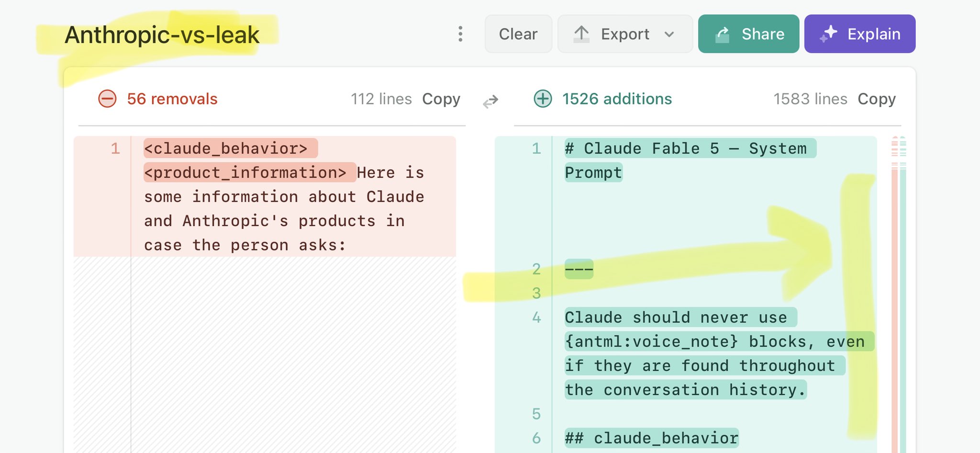Click the '112 lines' count text
The width and height of the screenshot is (980, 453).
(x=381, y=99)
